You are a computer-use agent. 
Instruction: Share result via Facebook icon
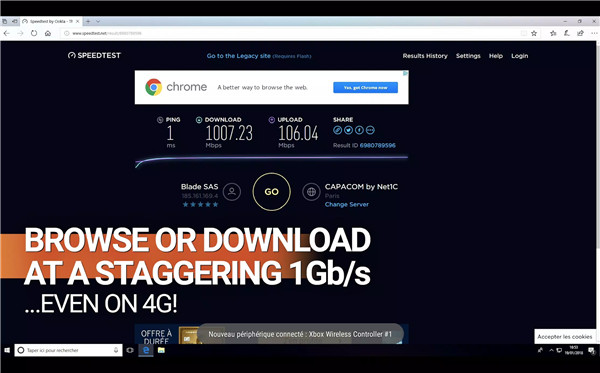(359, 130)
